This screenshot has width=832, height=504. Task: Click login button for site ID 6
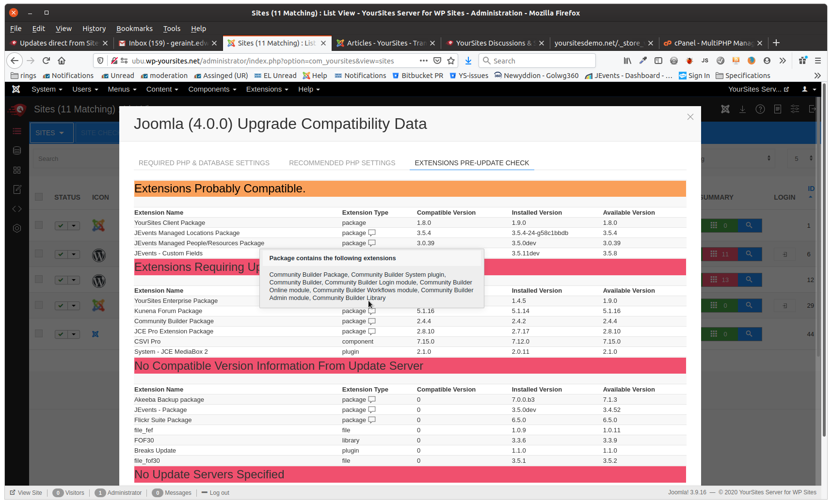coord(784,254)
